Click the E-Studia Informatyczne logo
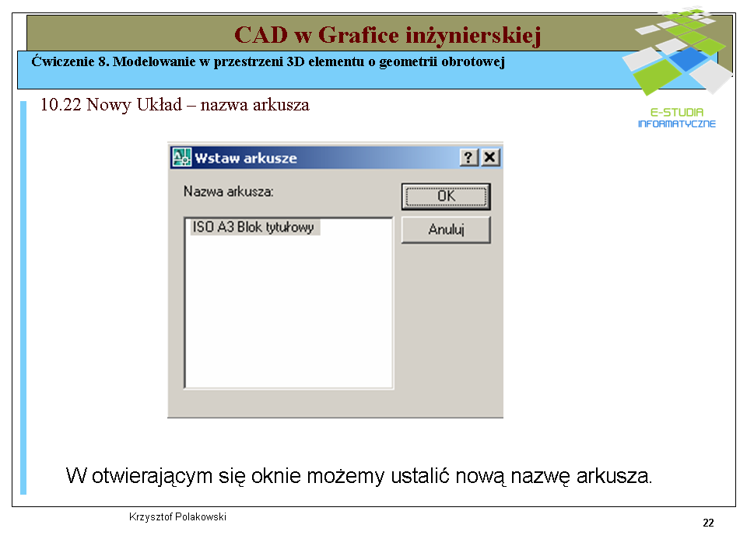 coord(677,68)
